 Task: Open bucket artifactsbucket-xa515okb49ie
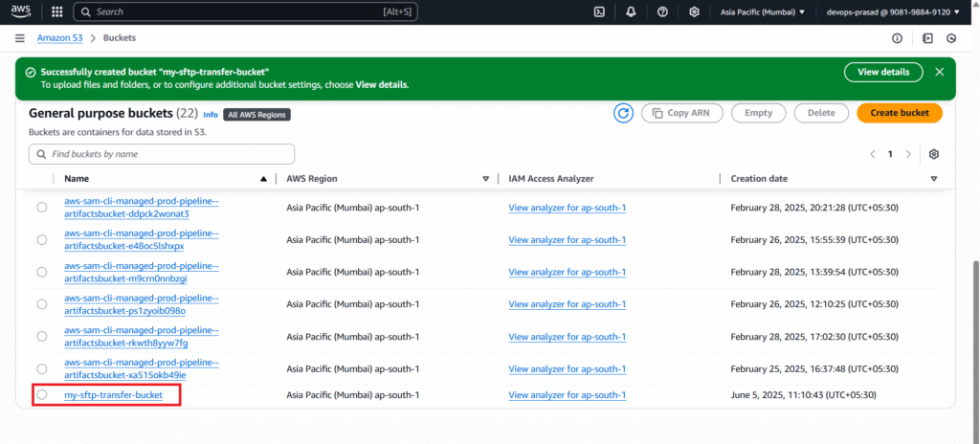click(x=142, y=369)
